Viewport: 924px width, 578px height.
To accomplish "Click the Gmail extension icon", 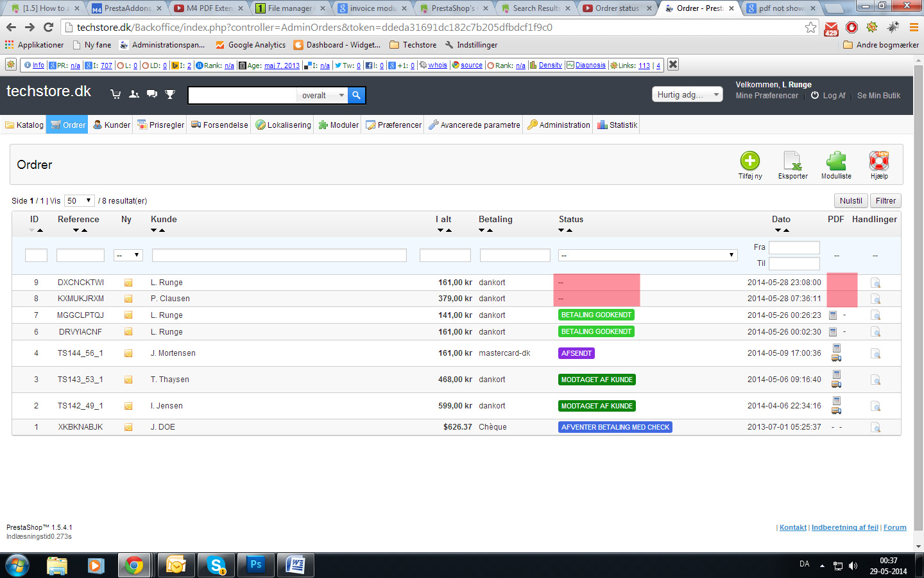I will point(831,28).
